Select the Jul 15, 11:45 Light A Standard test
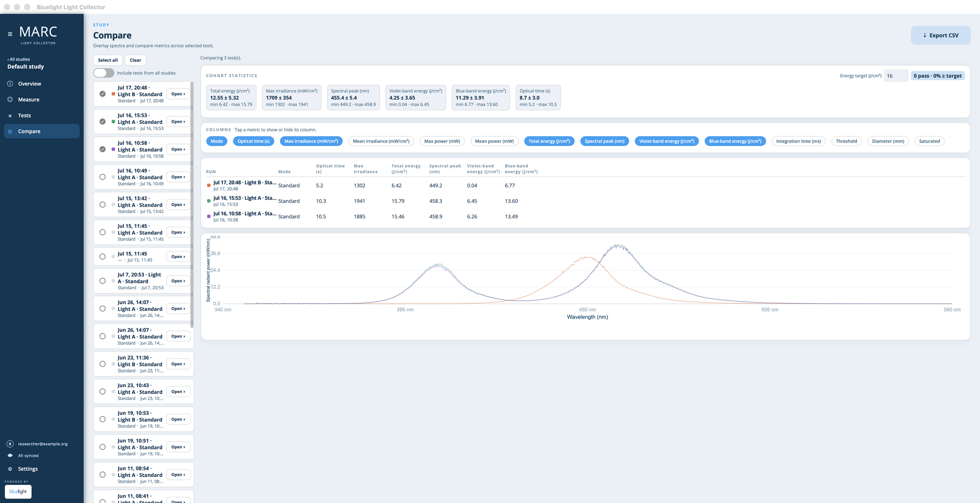This screenshot has height=503, width=980. 102,232
